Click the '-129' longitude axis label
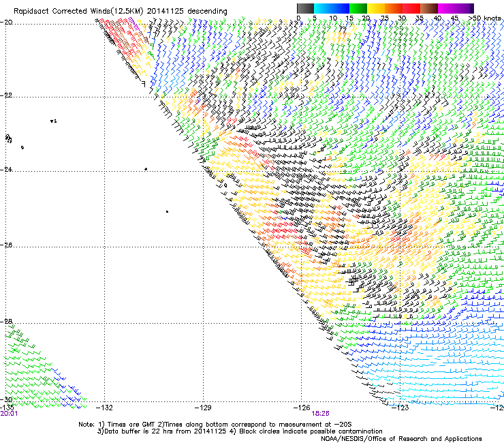Screen dimensions: 504x443 coord(203,408)
